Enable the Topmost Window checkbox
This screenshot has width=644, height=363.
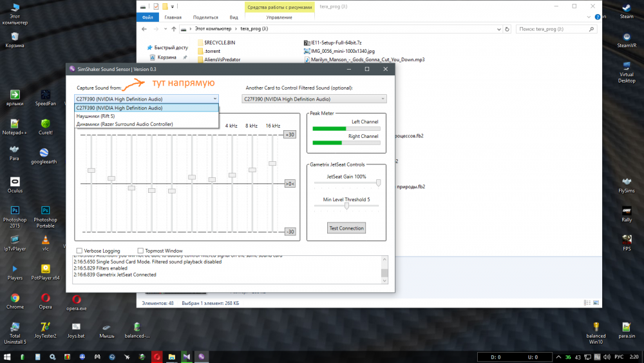[x=140, y=250]
